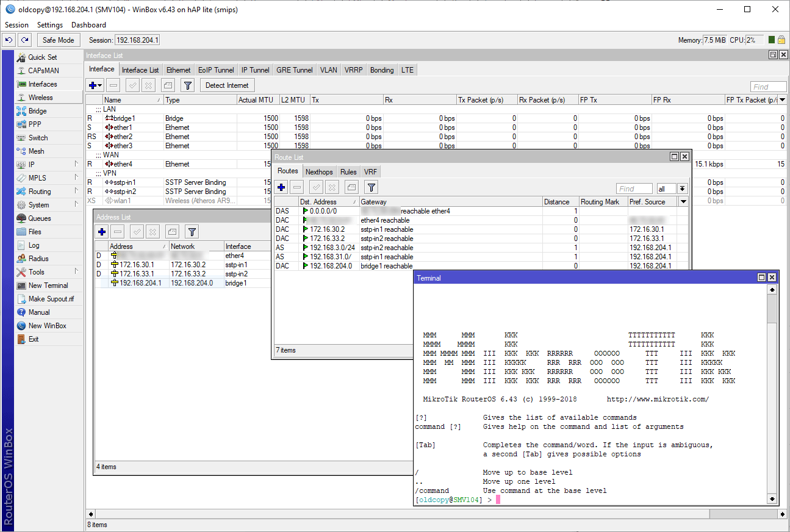Open the filter icon in Interface List toolbar
The width and height of the screenshot is (790, 532).
(x=188, y=85)
